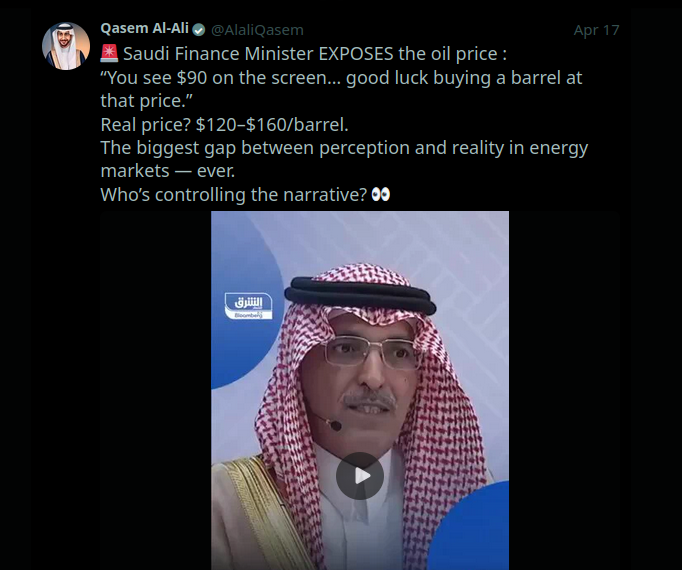682x570 pixels.
Task: Click the red siren emoji in the tweet
Action: [109, 54]
